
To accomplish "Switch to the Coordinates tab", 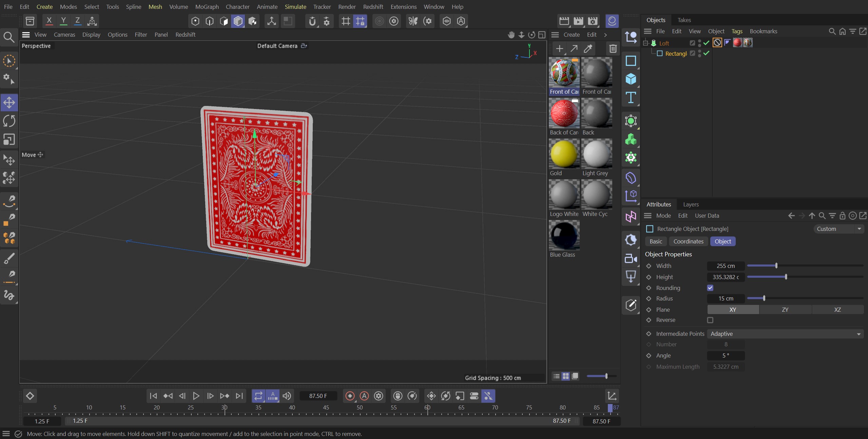I will [x=688, y=241].
